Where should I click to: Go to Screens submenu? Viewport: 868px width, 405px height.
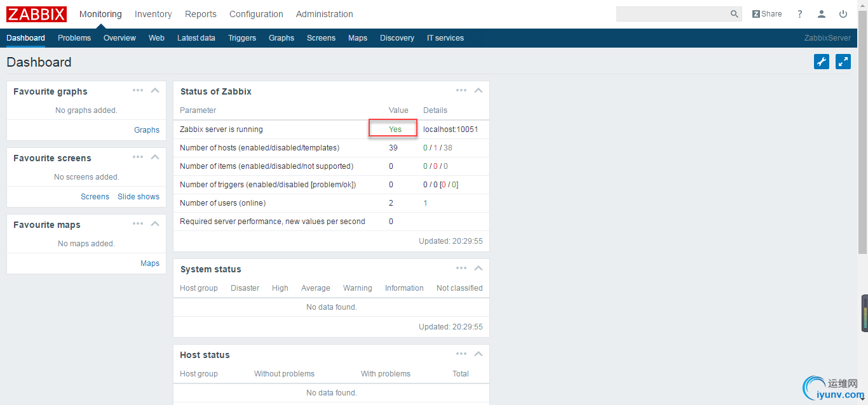coord(321,38)
